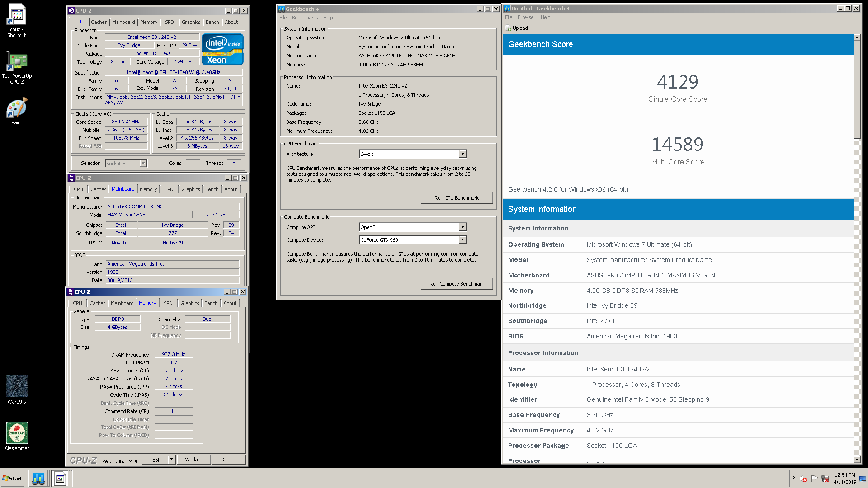Select CPU tab in the Mainboard CPU-Z window

(x=78, y=189)
